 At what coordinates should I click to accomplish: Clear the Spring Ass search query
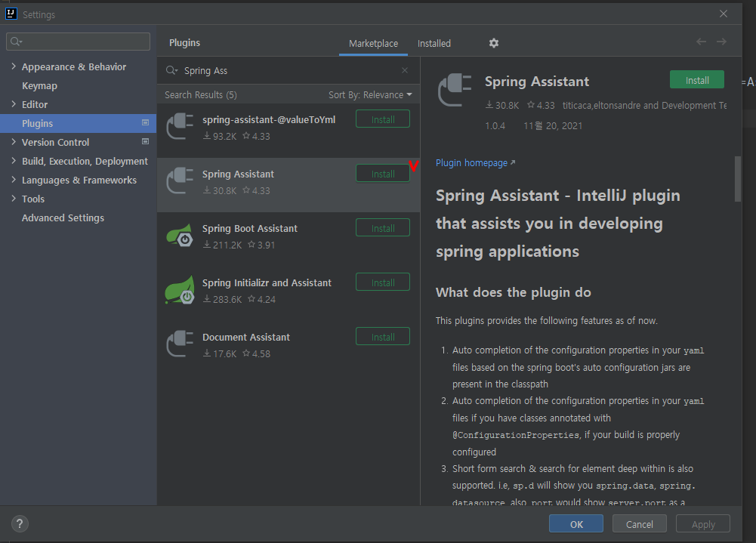[405, 70]
